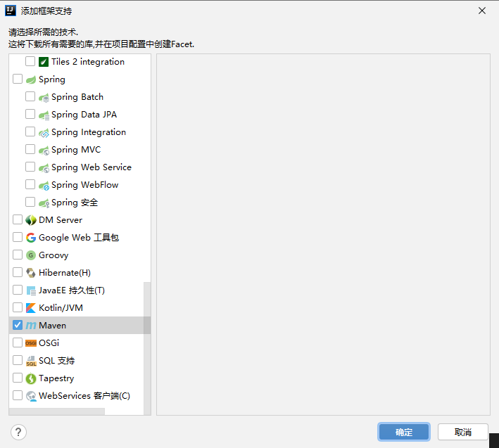Click the Spring leaf icon
The image size is (499, 448).
click(31, 79)
